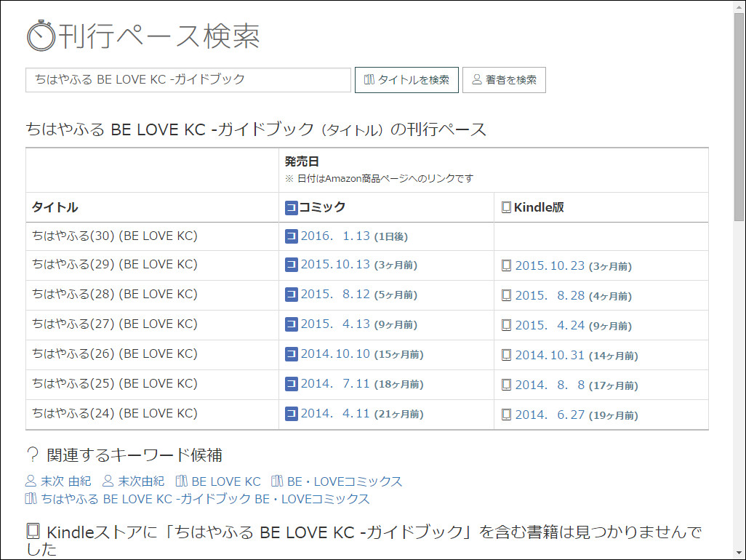Click comic icon next to 2014.4.11

click(292, 414)
